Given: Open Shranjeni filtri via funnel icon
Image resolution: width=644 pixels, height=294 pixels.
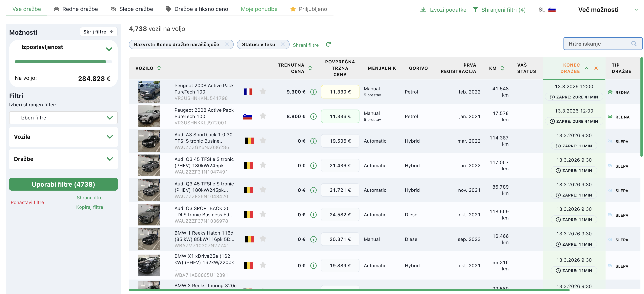Looking at the screenshot, I should click(475, 10).
